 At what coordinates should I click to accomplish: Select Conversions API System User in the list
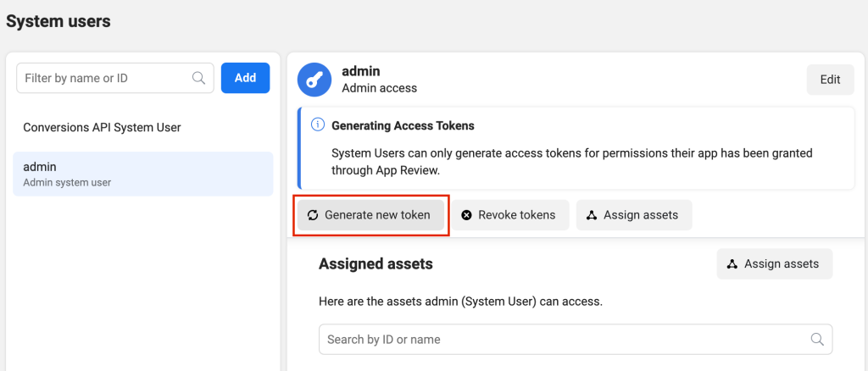click(102, 128)
